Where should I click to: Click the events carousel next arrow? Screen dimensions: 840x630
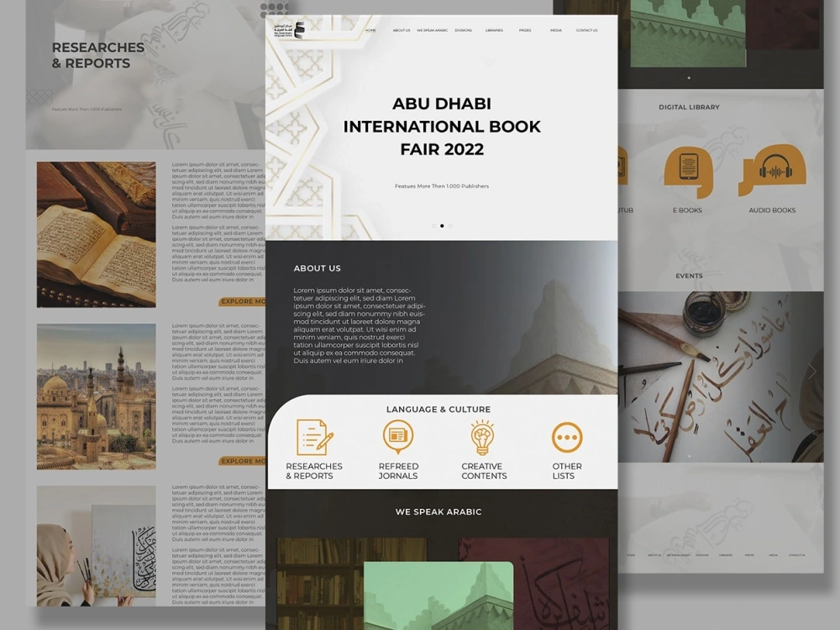coord(812,370)
